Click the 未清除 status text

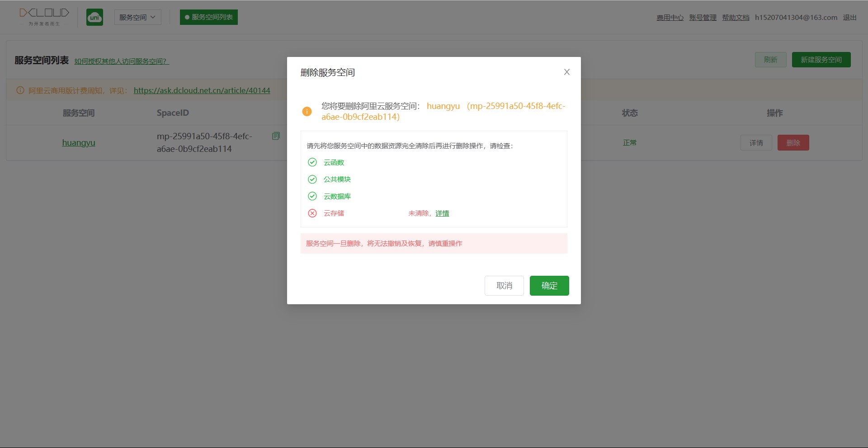(418, 213)
